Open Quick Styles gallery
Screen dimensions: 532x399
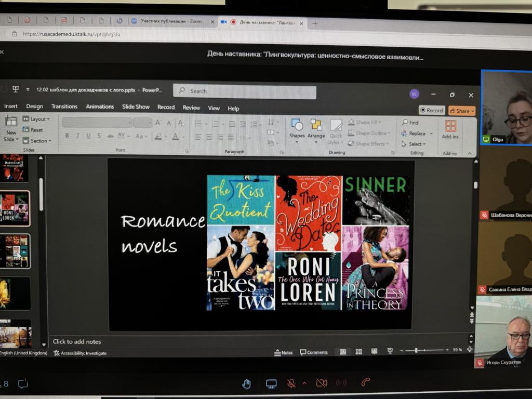pyautogui.click(x=336, y=132)
